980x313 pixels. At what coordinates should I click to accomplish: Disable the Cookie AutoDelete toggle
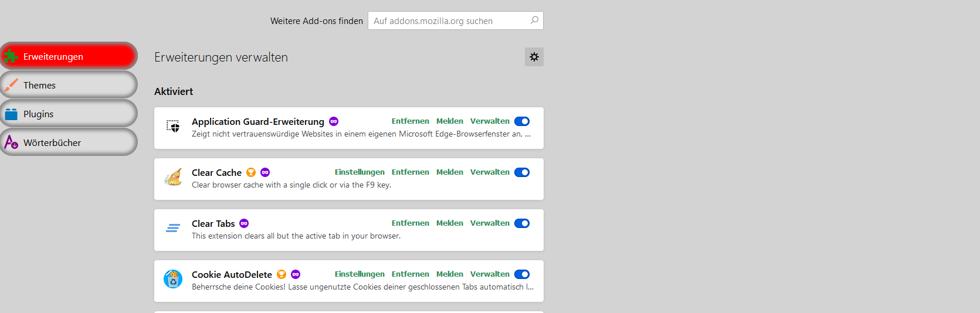(522, 274)
